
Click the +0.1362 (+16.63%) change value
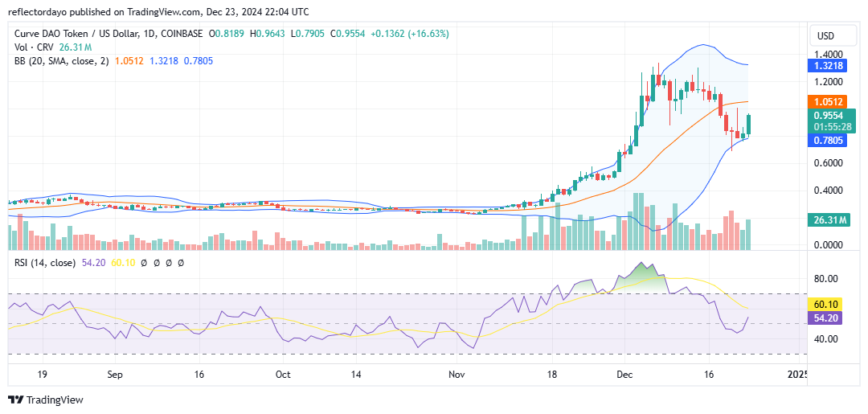410,34
